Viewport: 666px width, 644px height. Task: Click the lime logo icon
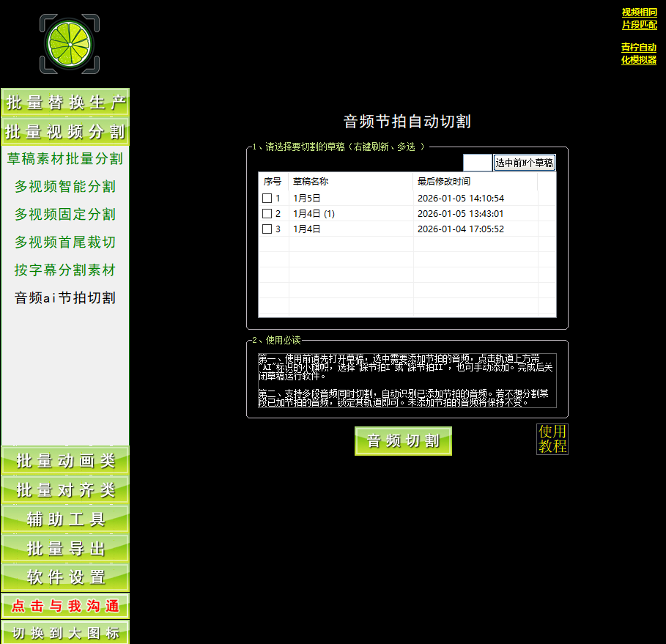[69, 44]
